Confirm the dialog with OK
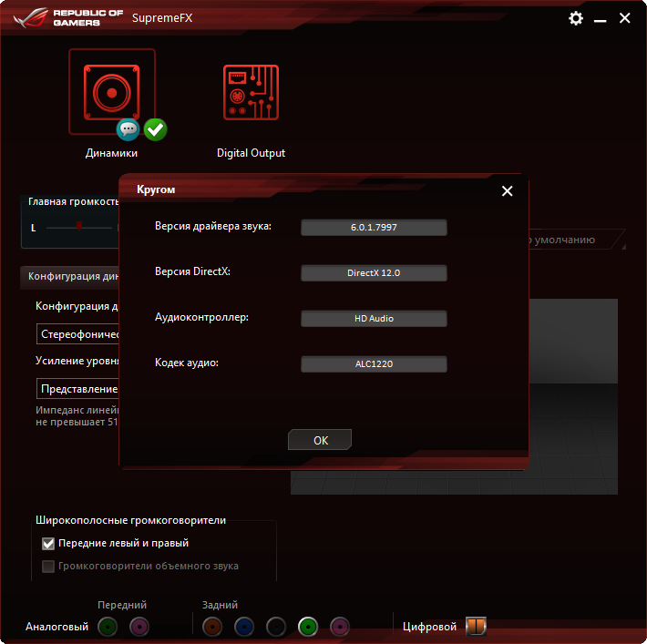 (x=320, y=440)
